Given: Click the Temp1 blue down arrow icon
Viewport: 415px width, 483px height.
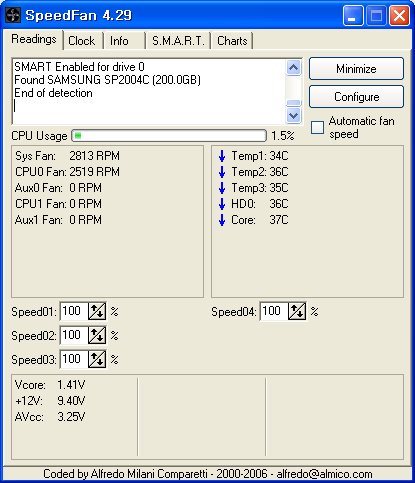Looking at the screenshot, I should (222, 156).
